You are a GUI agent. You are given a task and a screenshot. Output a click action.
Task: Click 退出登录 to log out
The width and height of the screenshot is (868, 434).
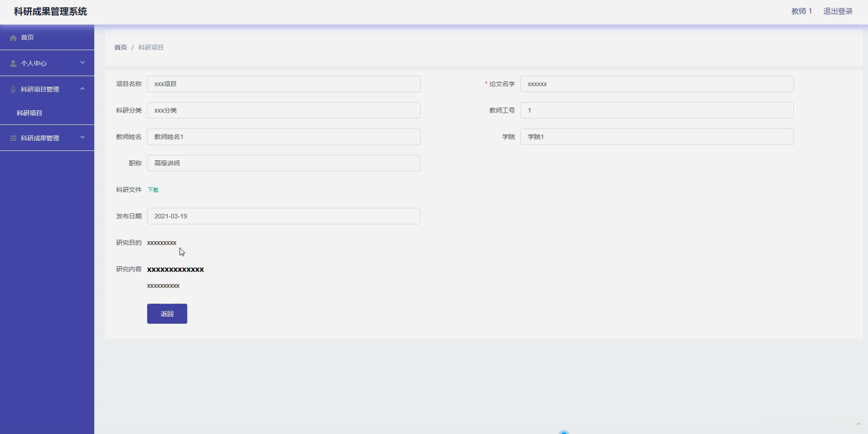(838, 11)
